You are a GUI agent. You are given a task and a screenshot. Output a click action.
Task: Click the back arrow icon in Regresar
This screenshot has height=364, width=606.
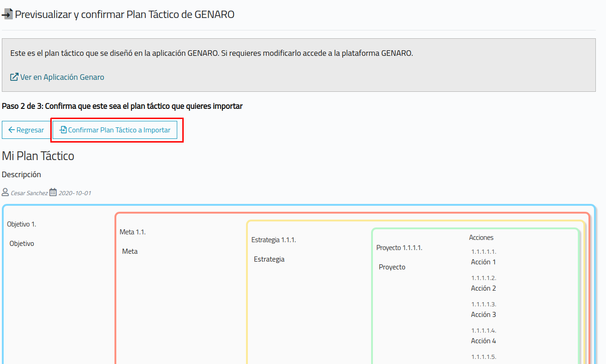12,130
